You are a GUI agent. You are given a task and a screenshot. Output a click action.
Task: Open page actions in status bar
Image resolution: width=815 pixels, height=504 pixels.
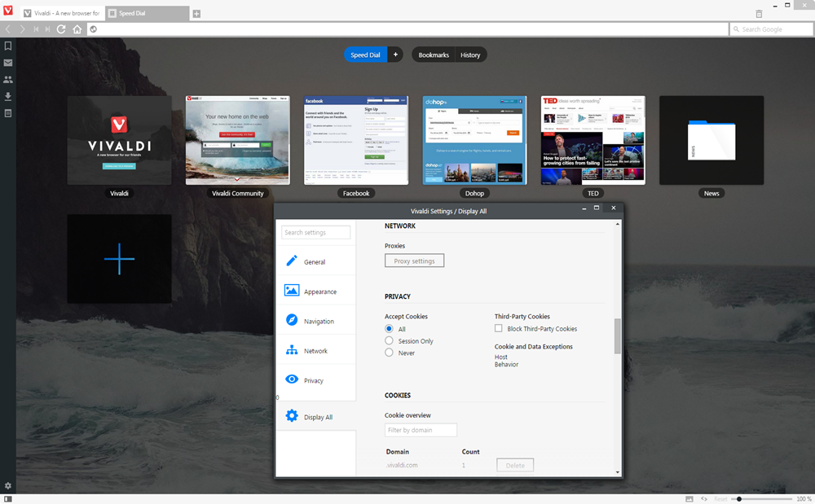click(704, 499)
